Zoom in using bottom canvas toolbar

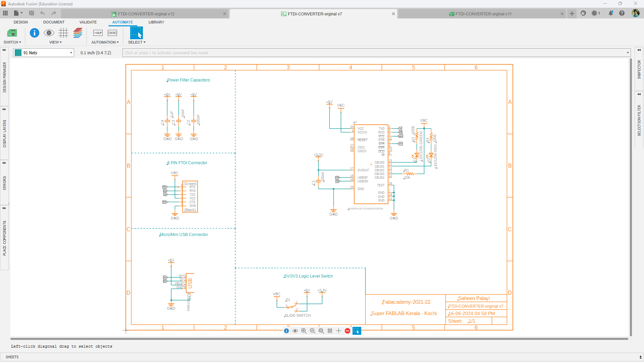pos(304,331)
